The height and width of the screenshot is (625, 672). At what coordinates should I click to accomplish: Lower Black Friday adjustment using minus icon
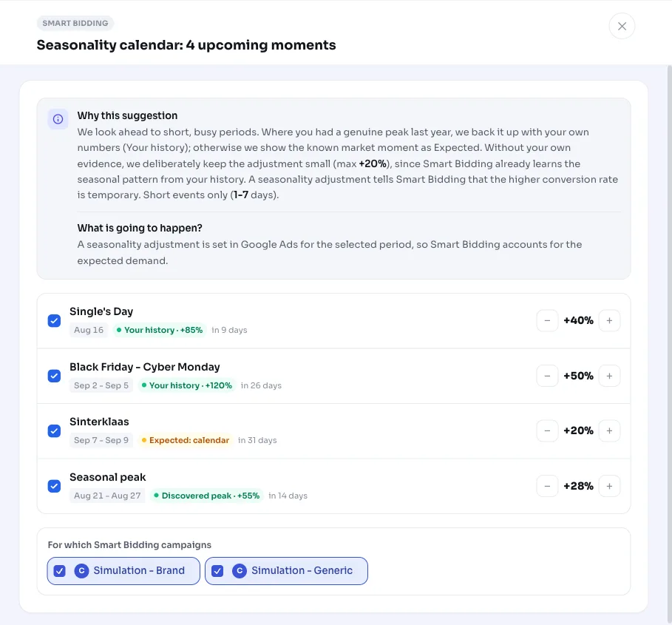pos(547,376)
